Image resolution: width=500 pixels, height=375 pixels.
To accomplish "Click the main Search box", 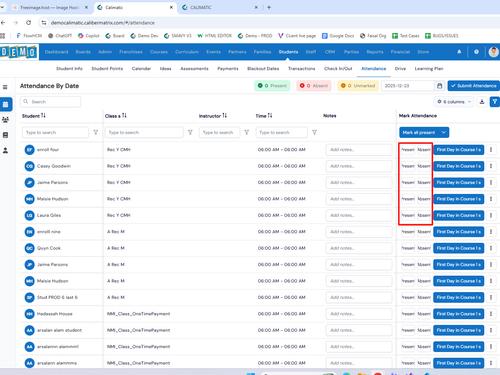I will pos(51,102).
